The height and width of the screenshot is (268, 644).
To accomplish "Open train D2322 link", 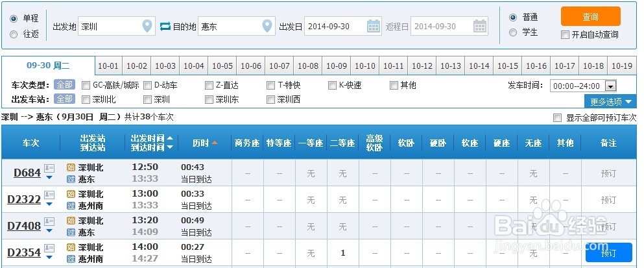I will pos(24,199).
